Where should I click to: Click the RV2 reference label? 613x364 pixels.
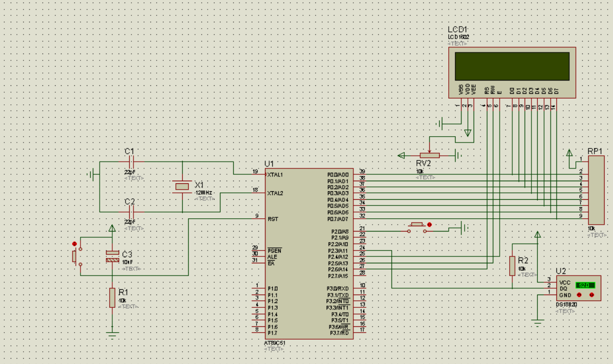[x=423, y=163]
